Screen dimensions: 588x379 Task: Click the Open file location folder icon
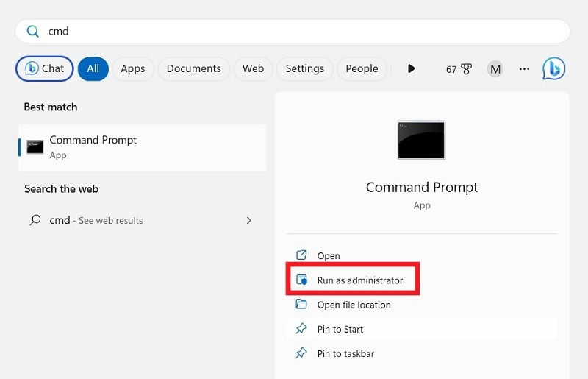[301, 304]
